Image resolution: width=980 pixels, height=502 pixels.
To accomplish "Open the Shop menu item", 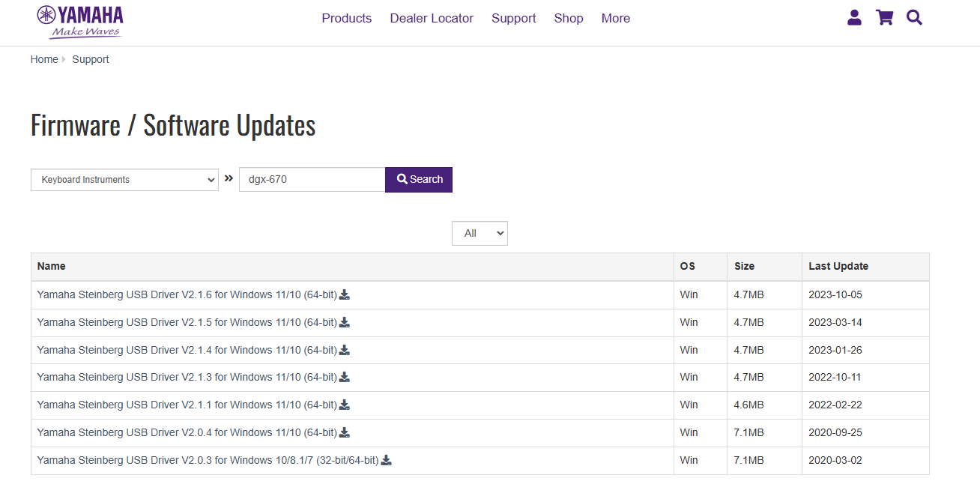I will [569, 18].
